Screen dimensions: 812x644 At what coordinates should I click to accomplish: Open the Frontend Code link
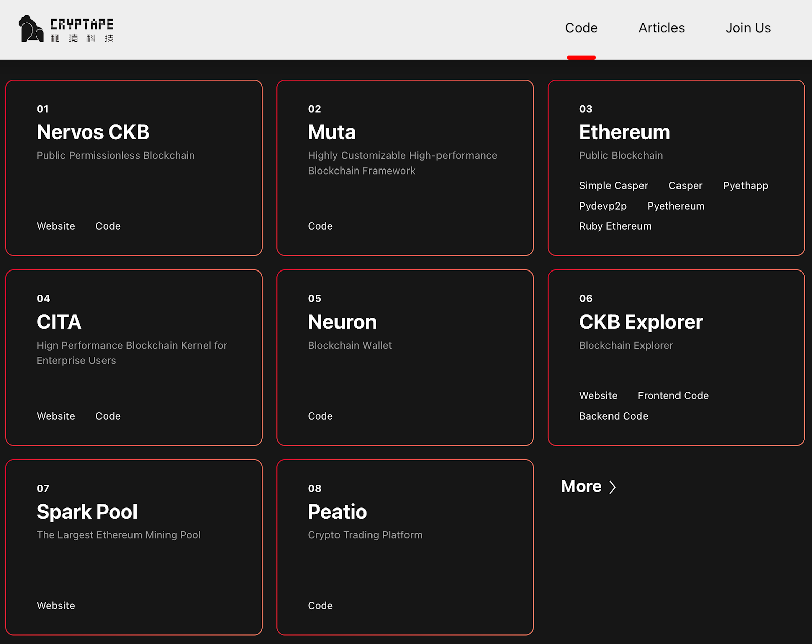click(x=673, y=396)
